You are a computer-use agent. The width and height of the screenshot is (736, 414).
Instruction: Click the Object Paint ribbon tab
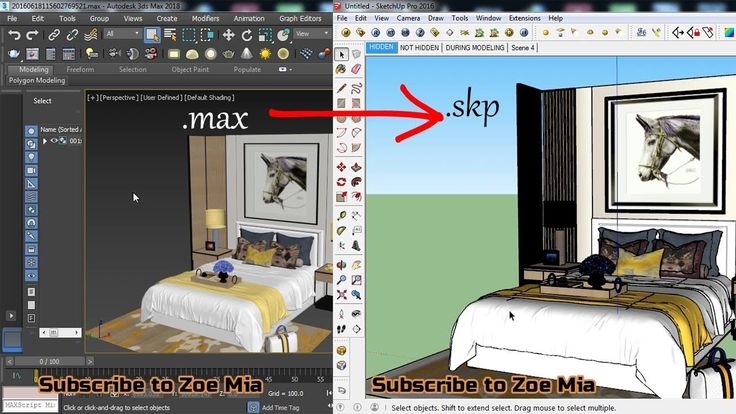[190, 69]
